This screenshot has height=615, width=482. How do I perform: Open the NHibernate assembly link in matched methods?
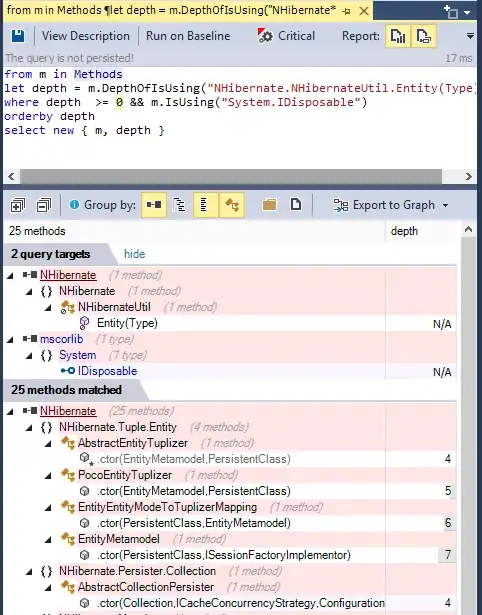click(x=68, y=411)
